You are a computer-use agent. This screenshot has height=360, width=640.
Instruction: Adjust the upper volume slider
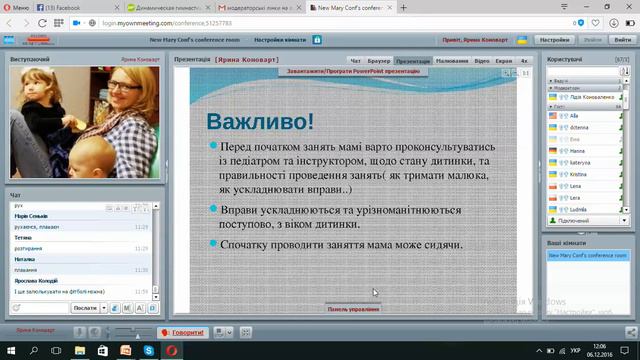[133, 329]
